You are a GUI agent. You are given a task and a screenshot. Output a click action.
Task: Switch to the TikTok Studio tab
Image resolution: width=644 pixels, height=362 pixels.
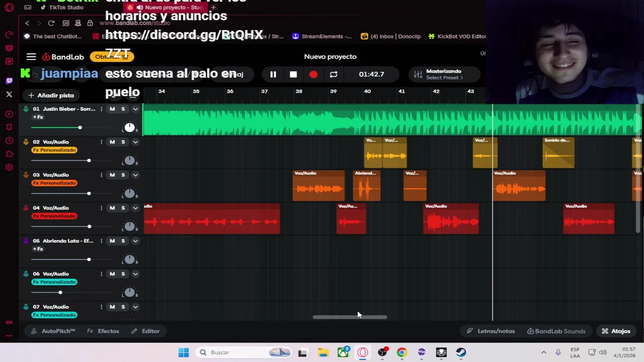point(62,8)
